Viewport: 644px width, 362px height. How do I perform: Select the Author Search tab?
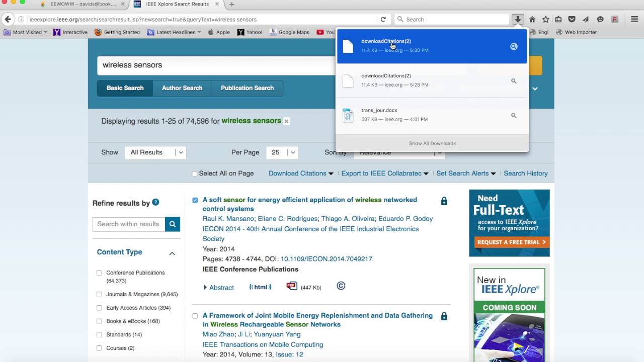click(182, 88)
